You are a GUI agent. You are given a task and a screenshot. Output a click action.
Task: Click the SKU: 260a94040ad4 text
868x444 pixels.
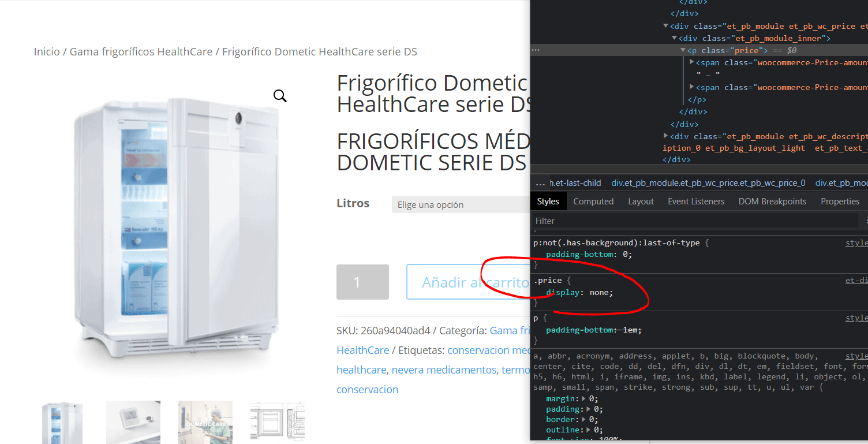coord(382,330)
